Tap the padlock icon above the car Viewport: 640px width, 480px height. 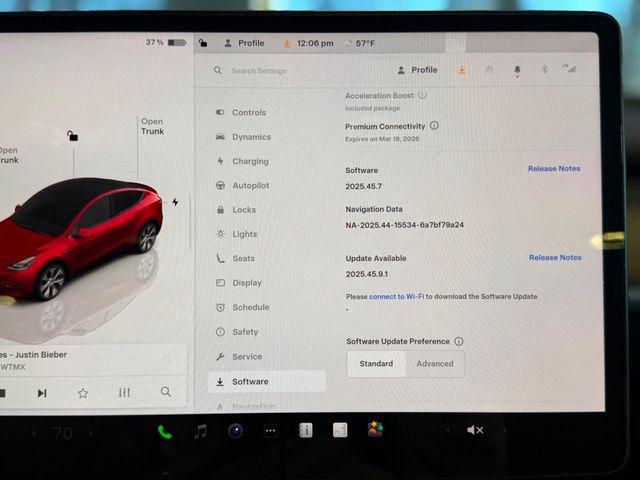73,136
